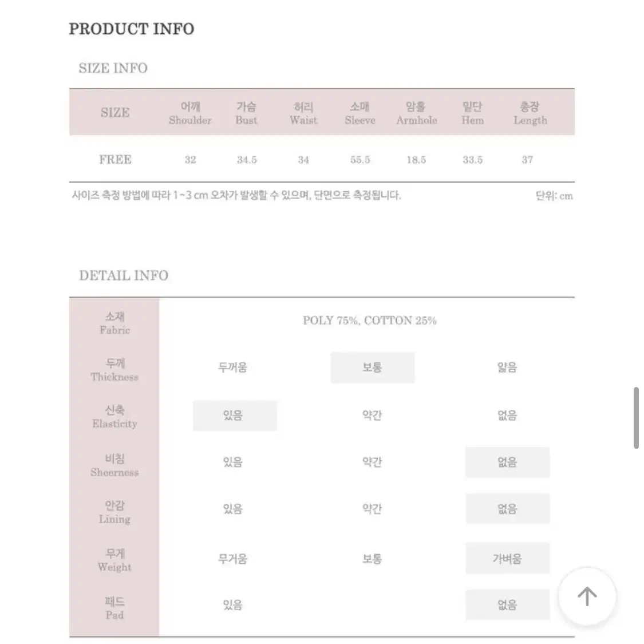Select 무거움 in the Weight row
Screen dimensions: 644x644
point(232,559)
